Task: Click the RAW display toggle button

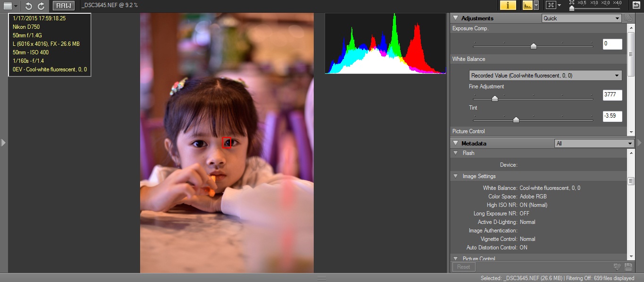Action: click(63, 6)
